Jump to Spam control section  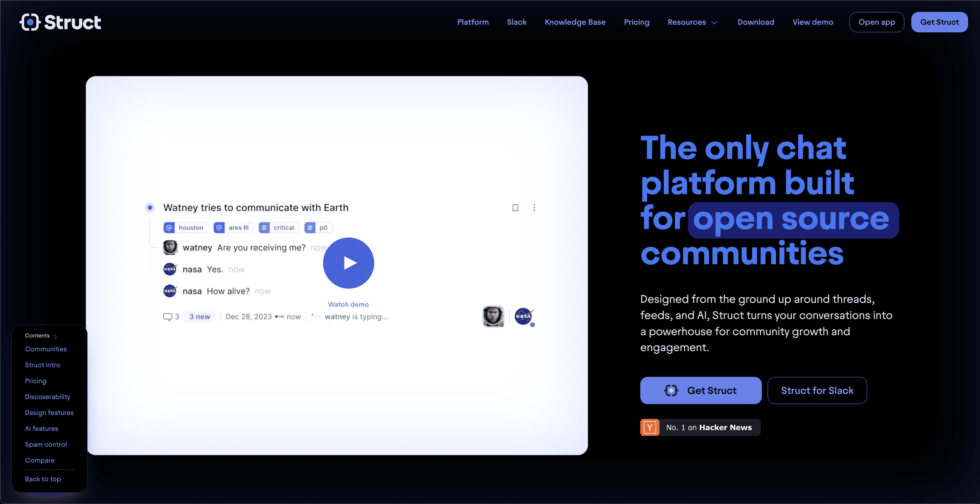click(x=46, y=444)
